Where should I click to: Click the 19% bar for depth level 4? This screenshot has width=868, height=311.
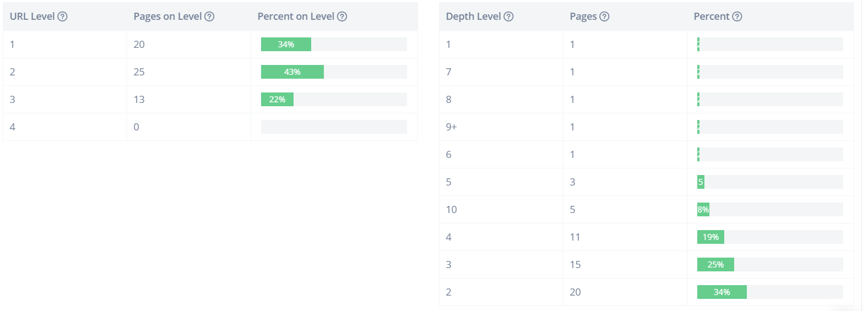click(710, 237)
